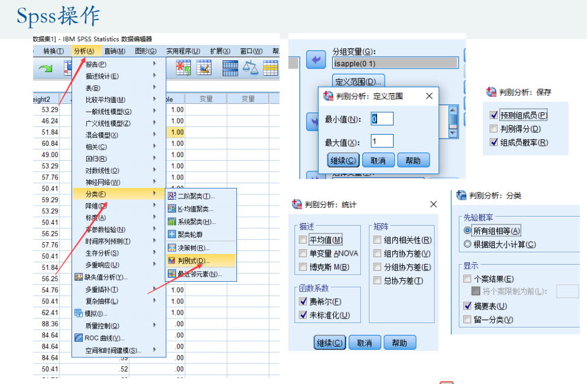Open the Utilities (实用程序) menu
This screenshot has width=588, height=384.
pyautogui.click(x=183, y=51)
